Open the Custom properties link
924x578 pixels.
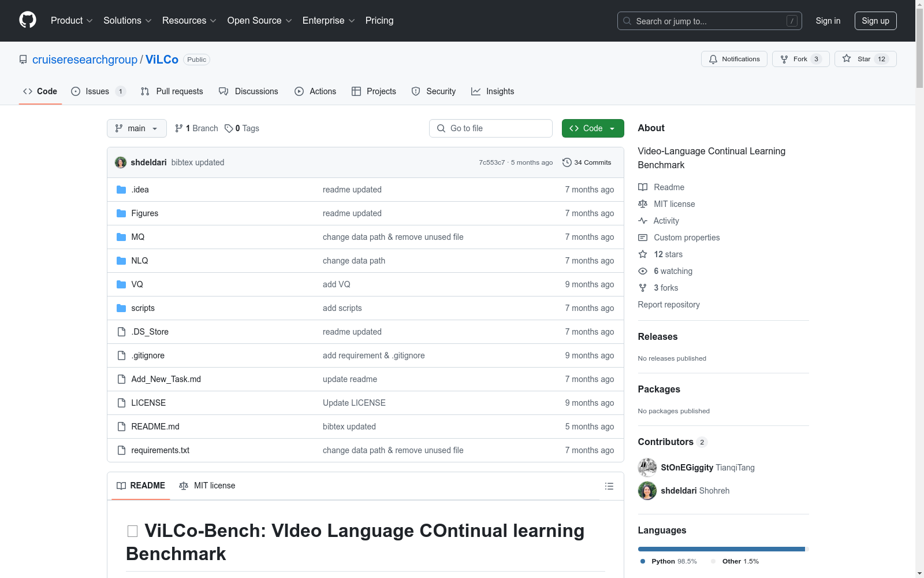tap(687, 238)
